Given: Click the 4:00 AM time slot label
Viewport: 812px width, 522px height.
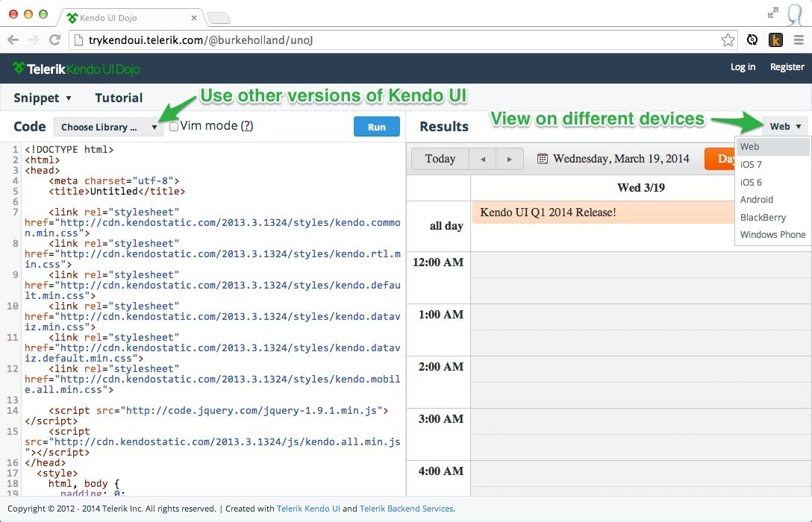Looking at the screenshot, I should 441,471.
